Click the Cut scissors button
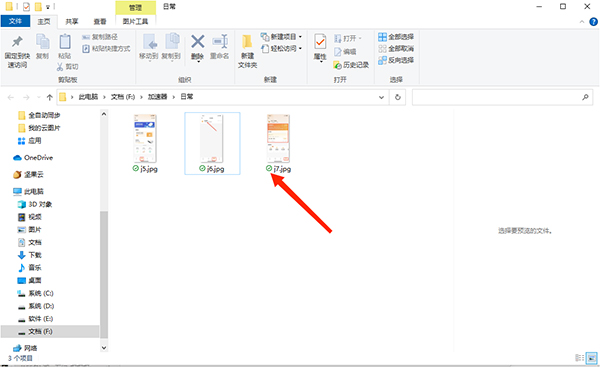Screen dimensions: 600x367 pos(67,67)
